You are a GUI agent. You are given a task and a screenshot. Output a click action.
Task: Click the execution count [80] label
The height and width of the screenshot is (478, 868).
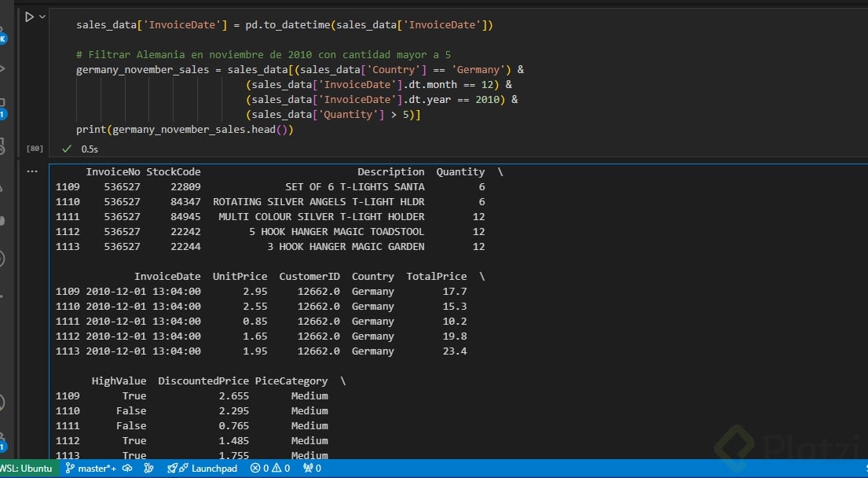pos(35,149)
